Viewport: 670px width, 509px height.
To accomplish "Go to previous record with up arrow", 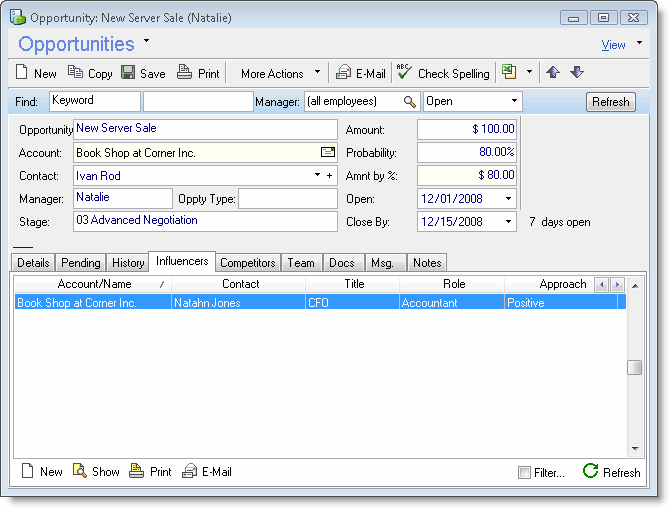I will pyautogui.click(x=553, y=73).
